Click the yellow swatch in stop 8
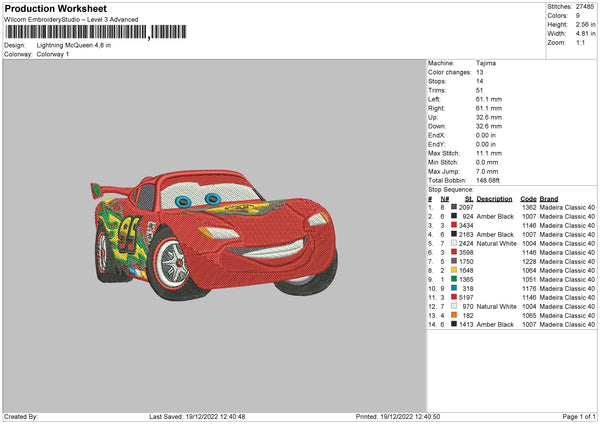The width and height of the screenshot is (600, 424). (455, 270)
